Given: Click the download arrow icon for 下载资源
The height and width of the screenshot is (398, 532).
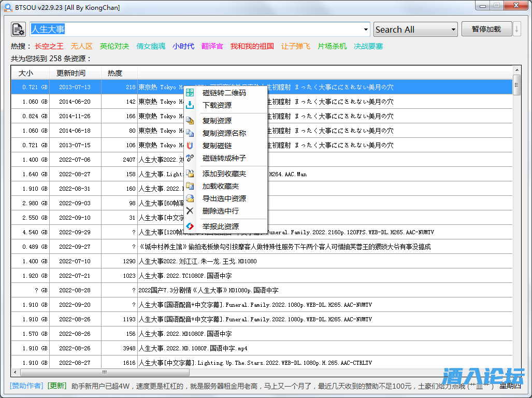Looking at the screenshot, I should (x=190, y=105).
